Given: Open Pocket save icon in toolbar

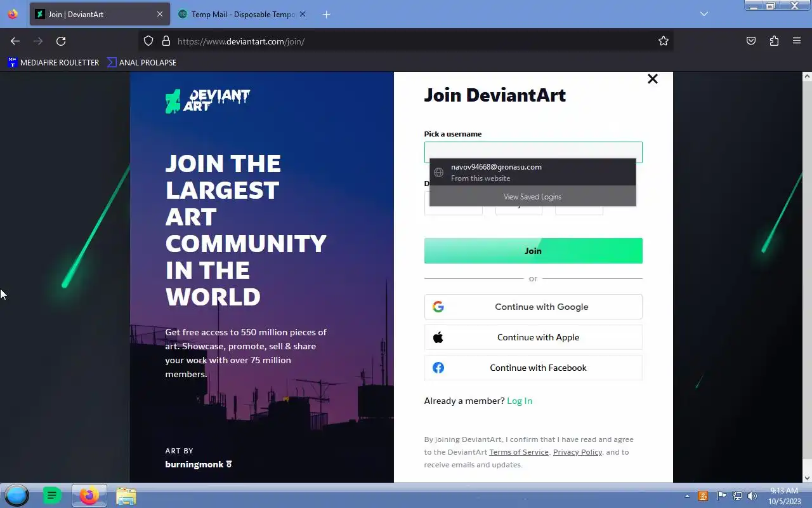Looking at the screenshot, I should pos(751,41).
